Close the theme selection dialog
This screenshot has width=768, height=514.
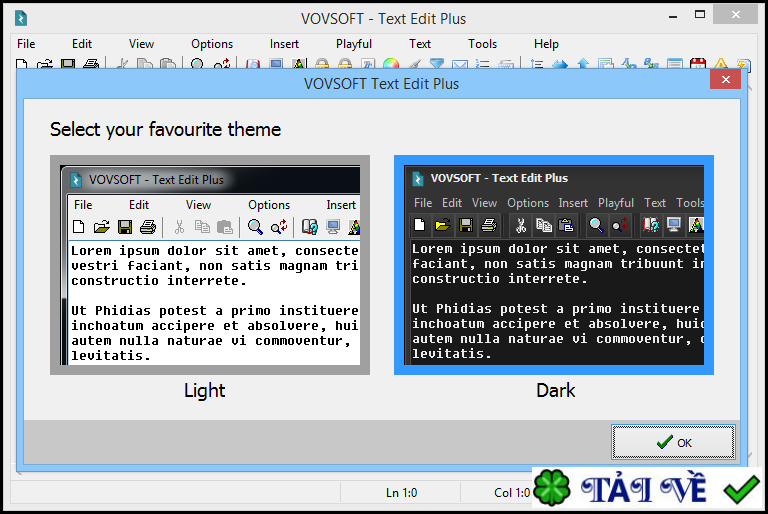[725, 79]
